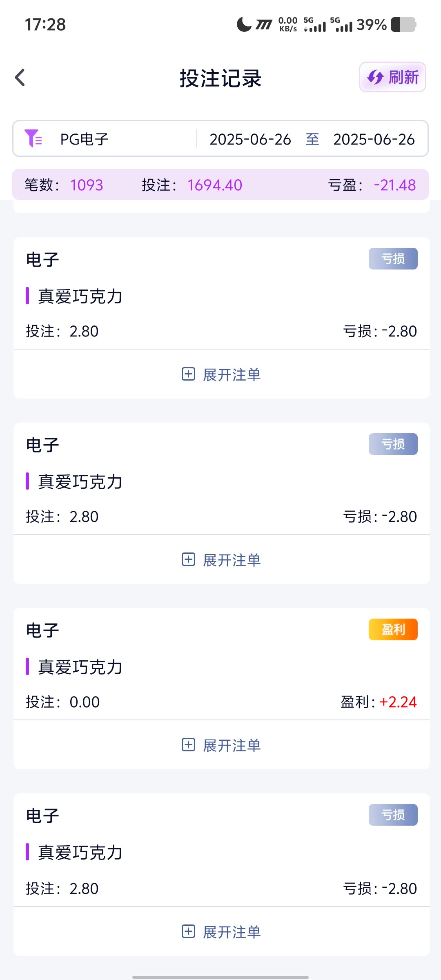441x980 pixels.
Task: Tap plus icon on last bet card
Action: [x=188, y=931]
